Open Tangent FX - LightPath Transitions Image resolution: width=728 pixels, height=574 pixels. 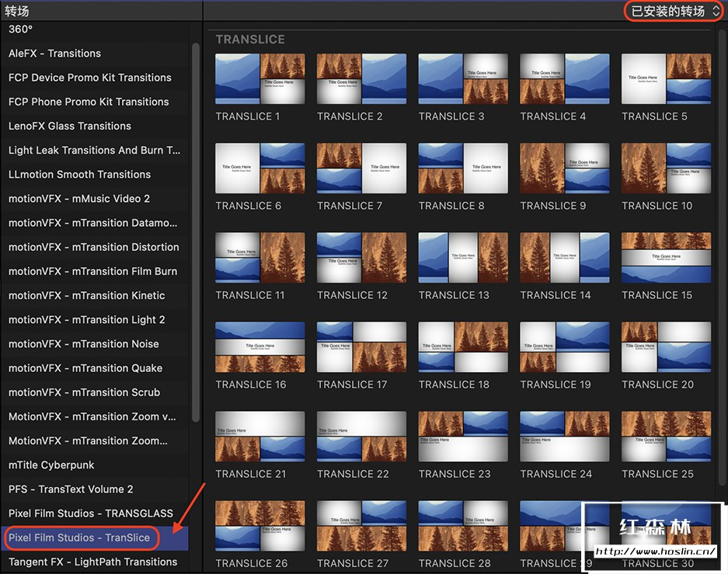(x=94, y=562)
